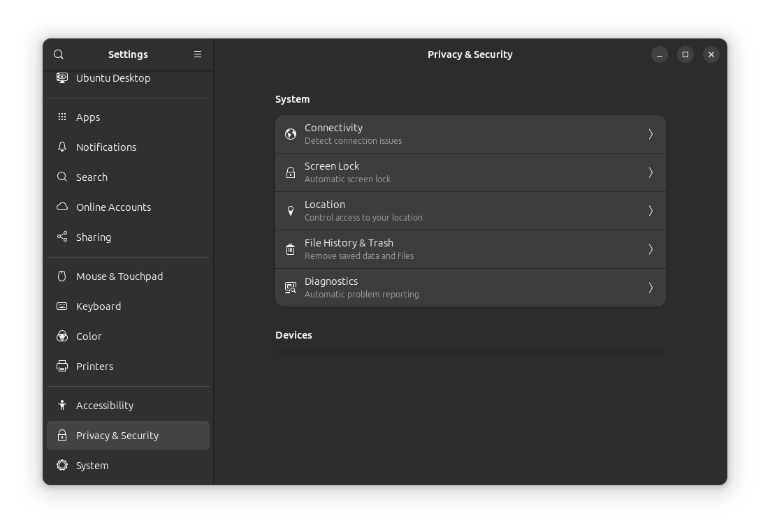The image size is (770, 532).
Task: Expand the Connectivity row chevron
Action: (x=651, y=133)
